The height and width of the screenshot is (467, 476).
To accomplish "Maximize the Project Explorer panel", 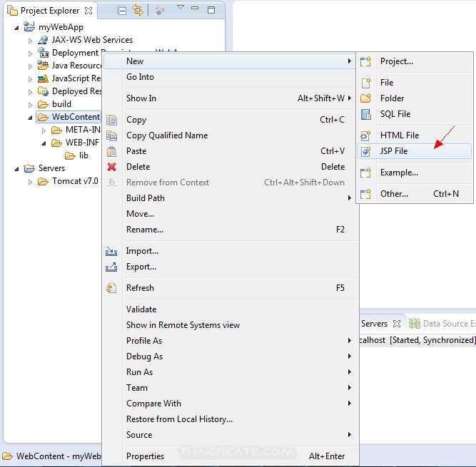I will point(211,10).
